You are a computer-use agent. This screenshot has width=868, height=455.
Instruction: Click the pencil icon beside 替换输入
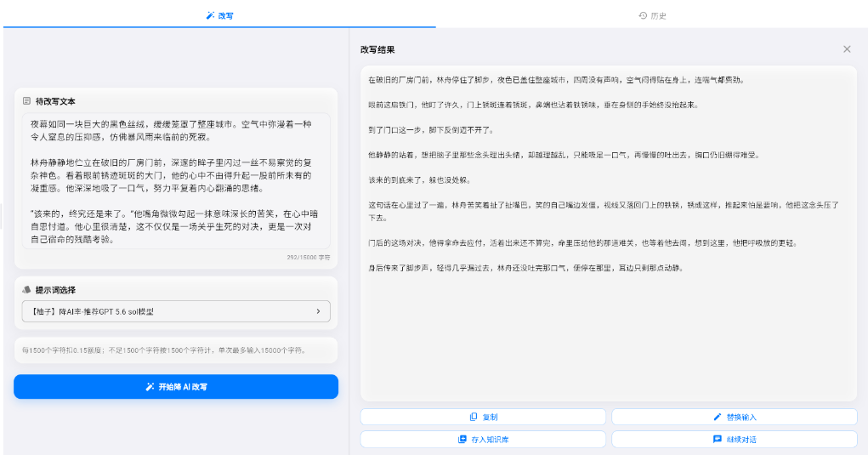pos(718,417)
